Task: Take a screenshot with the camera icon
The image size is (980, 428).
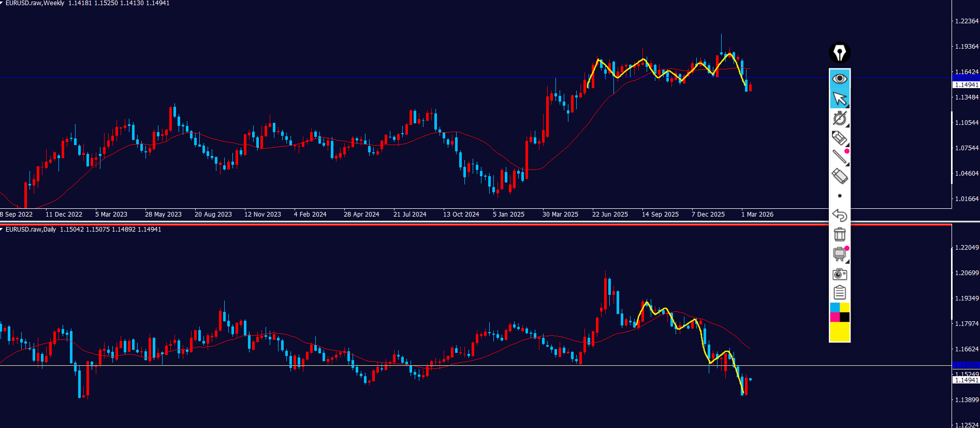Action: tap(839, 274)
